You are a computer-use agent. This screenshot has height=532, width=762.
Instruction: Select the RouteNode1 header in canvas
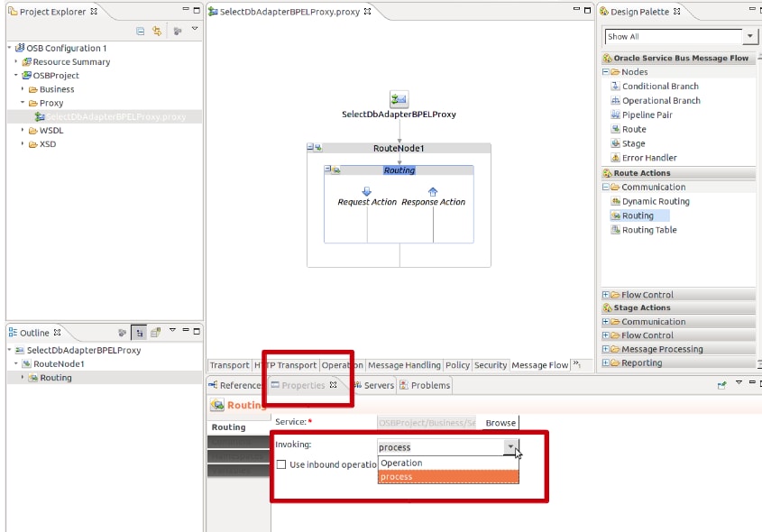click(x=399, y=148)
